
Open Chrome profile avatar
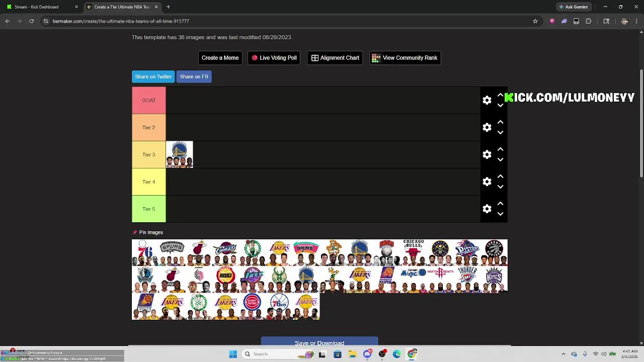pos(624,21)
